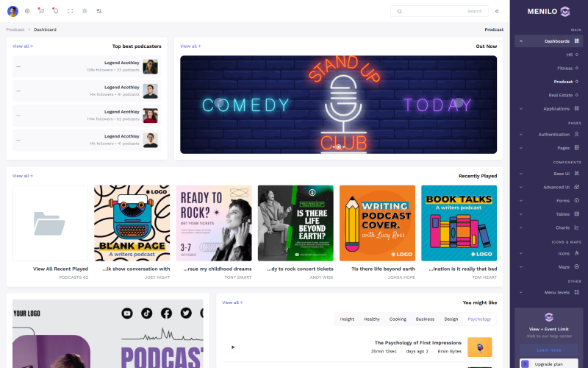Play The Psychology of First Impressions episode

point(233,347)
